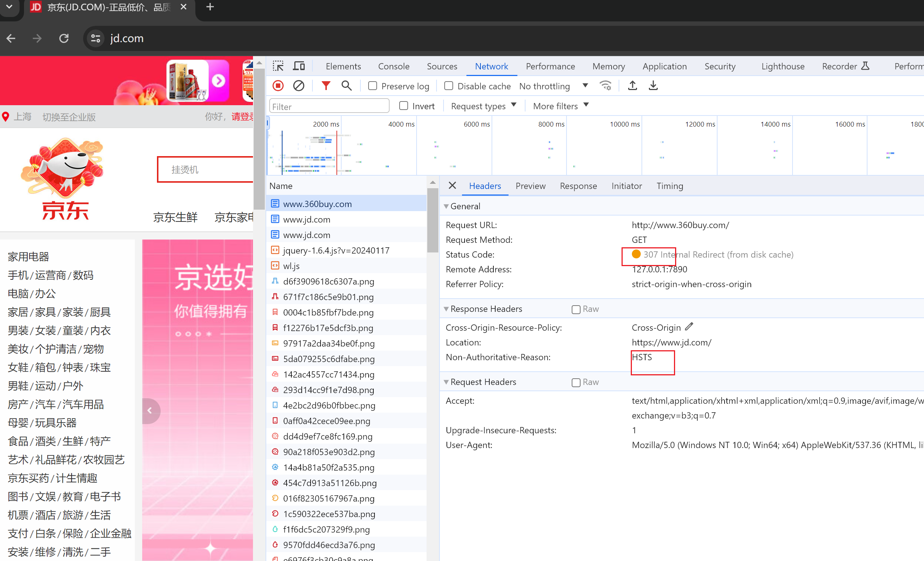Viewport: 924px width, 561px height.
Task: Toggle the red filter funnel icon
Action: coord(326,86)
